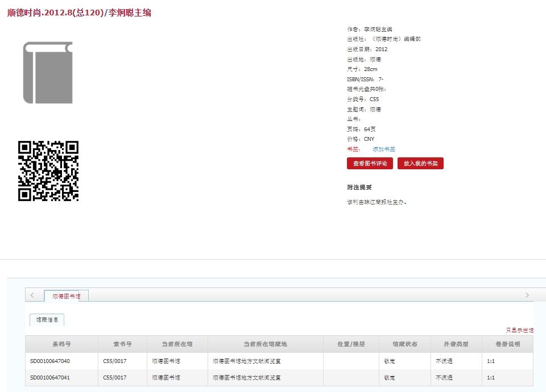
Task: Click the 作者 line with 李炯聪主编
Action: pyautogui.click(x=370, y=29)
